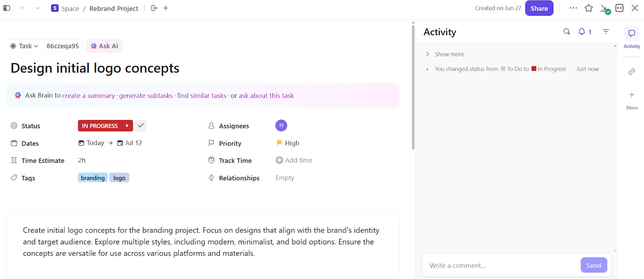
Task: Search activity with the magnifier icon
Action: (567, 31)
